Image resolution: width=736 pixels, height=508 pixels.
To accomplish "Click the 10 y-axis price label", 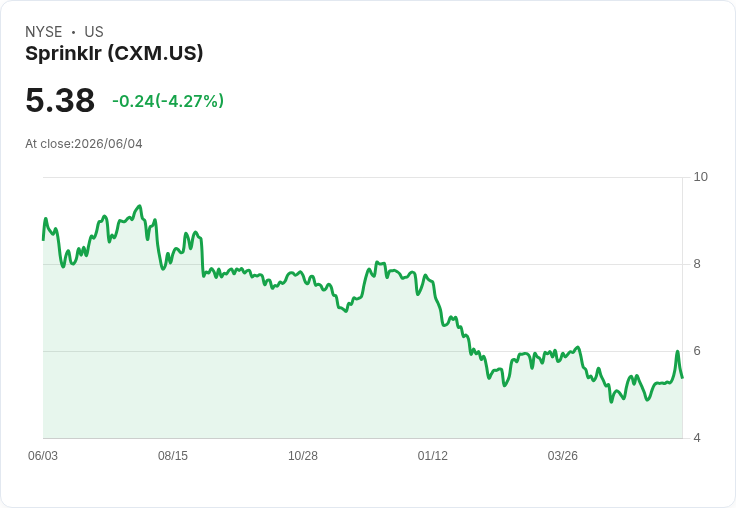I will (700, 177).
